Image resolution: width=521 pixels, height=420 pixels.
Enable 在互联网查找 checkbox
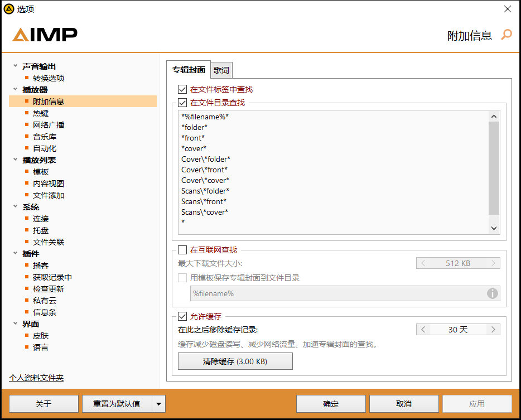[x=182, y=249]
